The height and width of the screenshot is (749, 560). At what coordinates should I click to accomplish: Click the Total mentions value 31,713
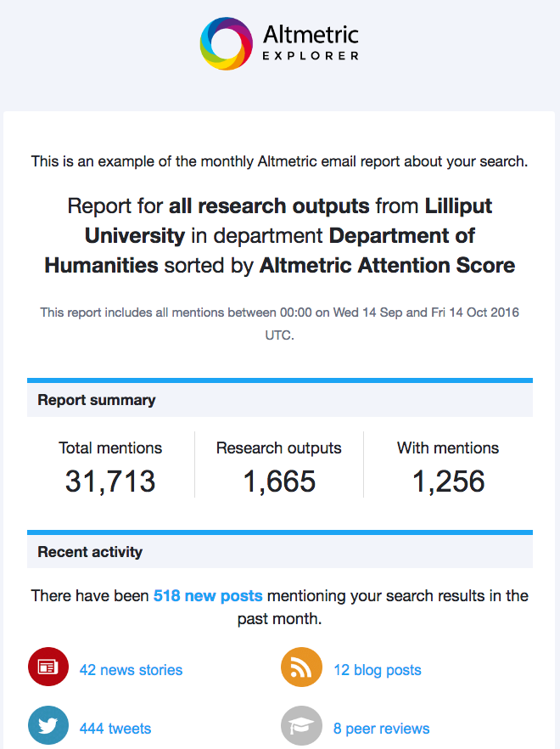[110, 481]
